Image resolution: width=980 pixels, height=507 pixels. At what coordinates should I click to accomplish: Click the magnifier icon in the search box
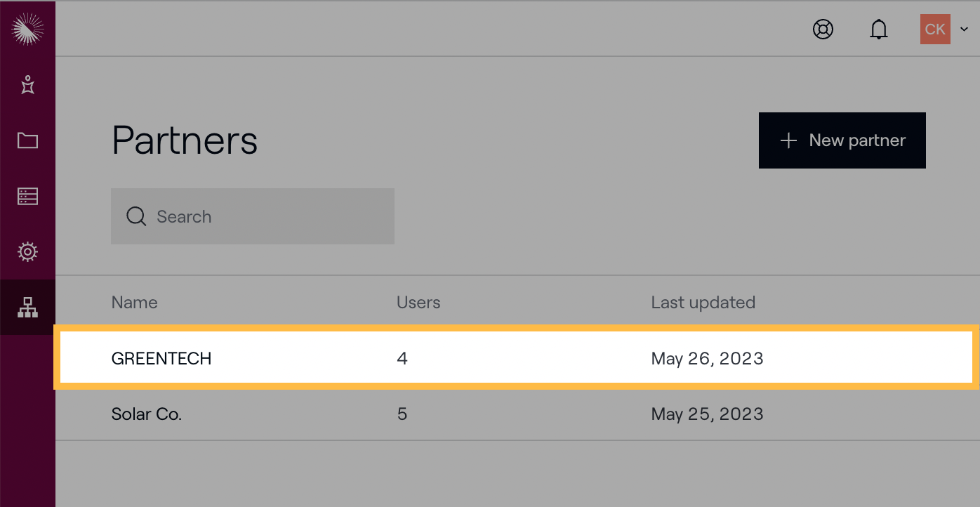click(x=136, y=216)
